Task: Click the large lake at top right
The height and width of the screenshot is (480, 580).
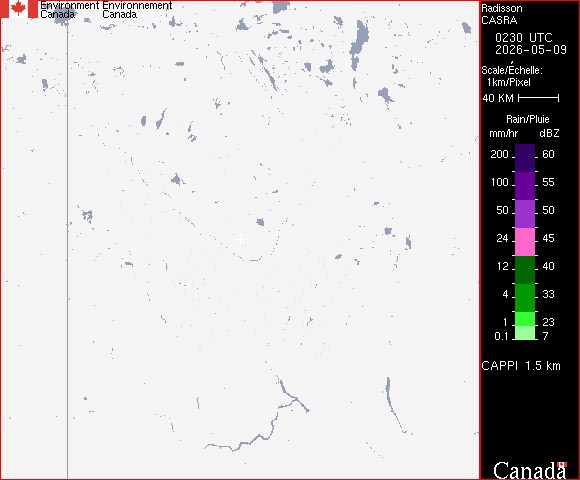Action: (359, 44)
